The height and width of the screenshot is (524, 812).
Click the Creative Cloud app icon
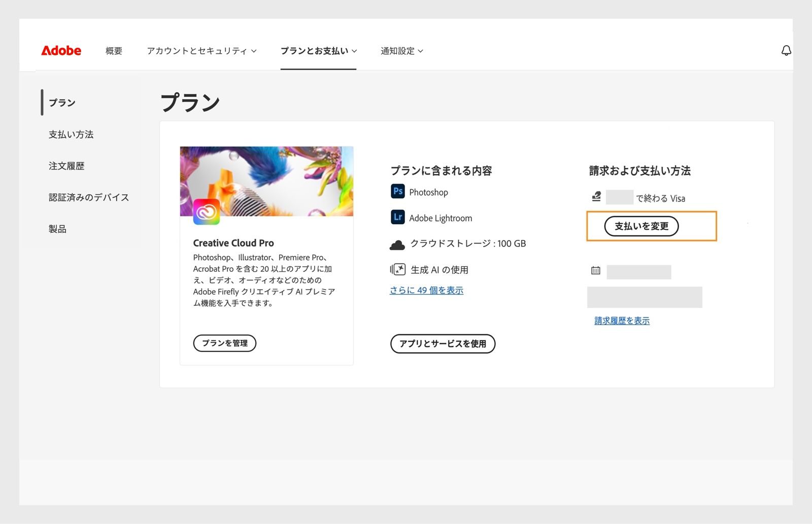(207, 212)
